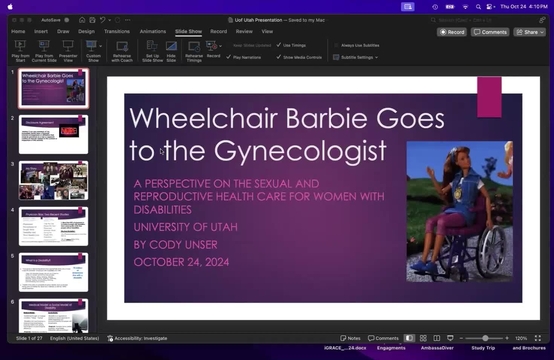Toggle the Notes pane
Viewport: 554px width, 360px height.
[350, 338]
